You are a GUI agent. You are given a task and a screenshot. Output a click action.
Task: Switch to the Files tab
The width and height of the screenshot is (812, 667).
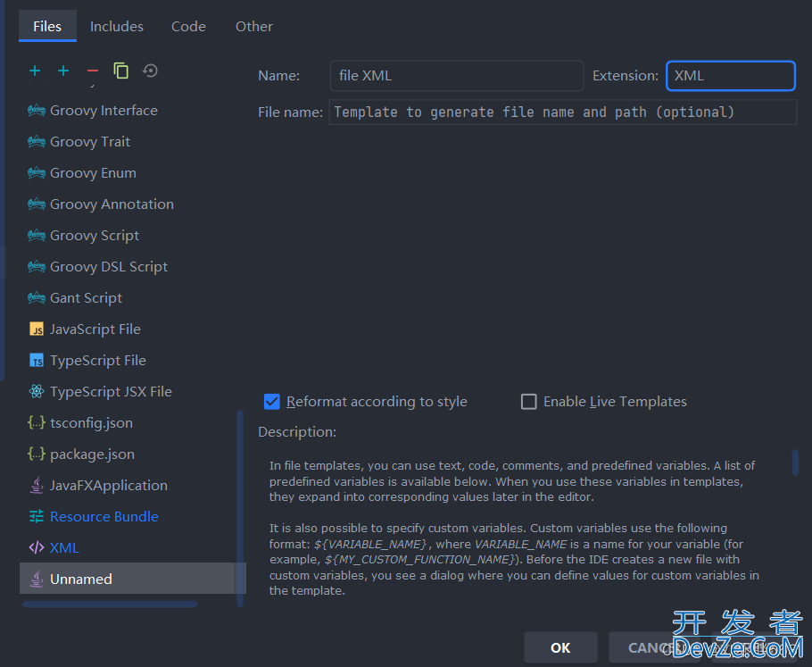[x=47, y=27]
